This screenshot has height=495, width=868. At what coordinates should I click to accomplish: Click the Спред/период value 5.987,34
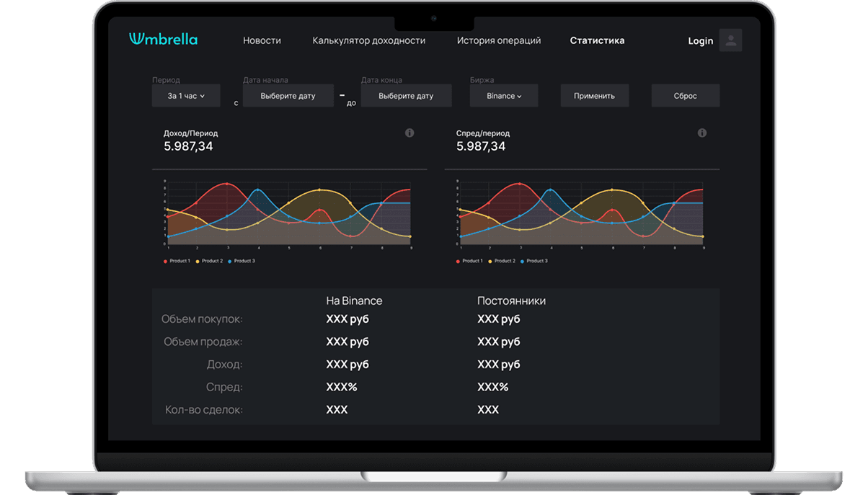coord(481,146)
